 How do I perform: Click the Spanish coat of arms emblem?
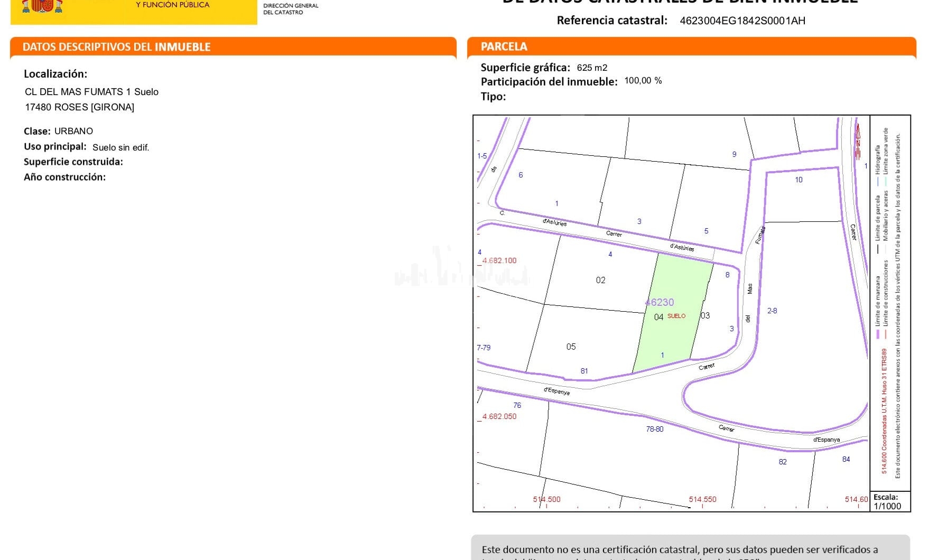[42, 6]
